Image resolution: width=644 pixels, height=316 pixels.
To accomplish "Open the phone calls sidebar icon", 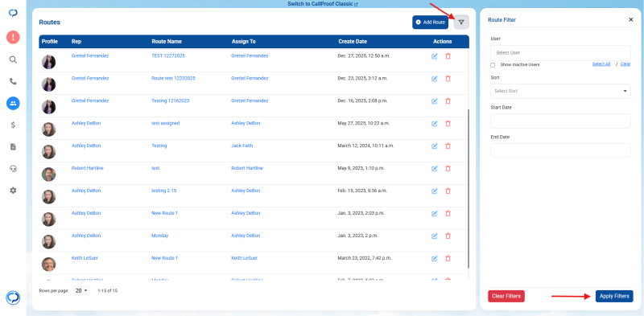I will point(13,81).
